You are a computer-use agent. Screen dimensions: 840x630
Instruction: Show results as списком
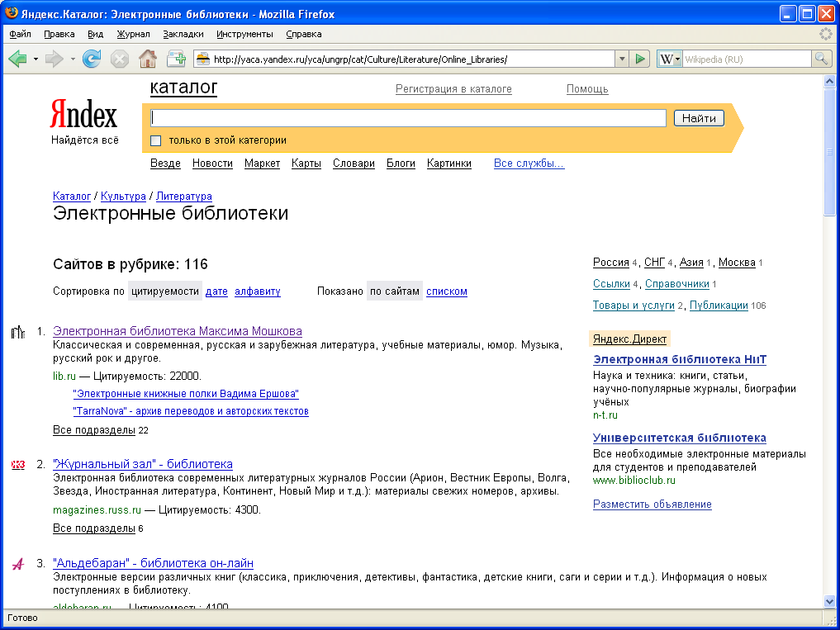coord(447,291)
